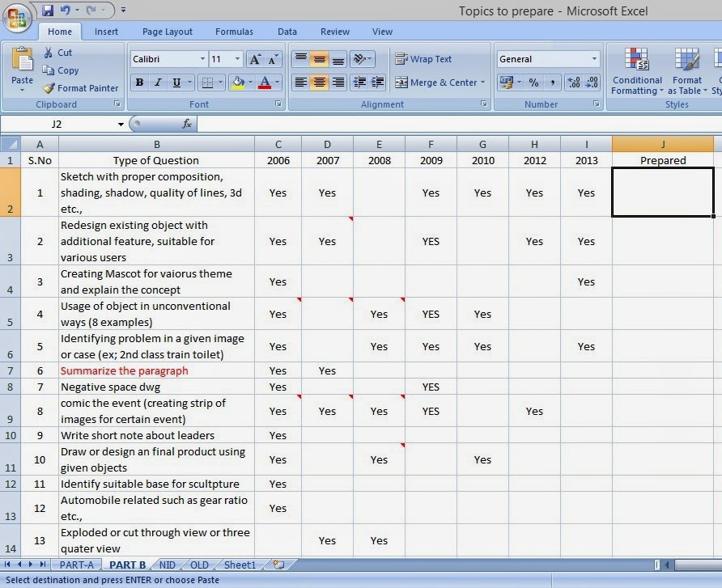Click the Save floppy disk icon

coord(48,10)
